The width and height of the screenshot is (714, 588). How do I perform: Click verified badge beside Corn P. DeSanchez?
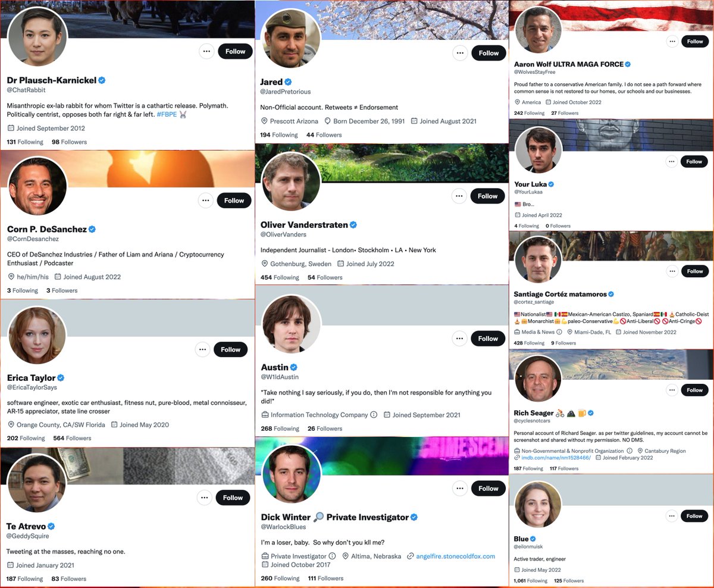coord(92,229)
